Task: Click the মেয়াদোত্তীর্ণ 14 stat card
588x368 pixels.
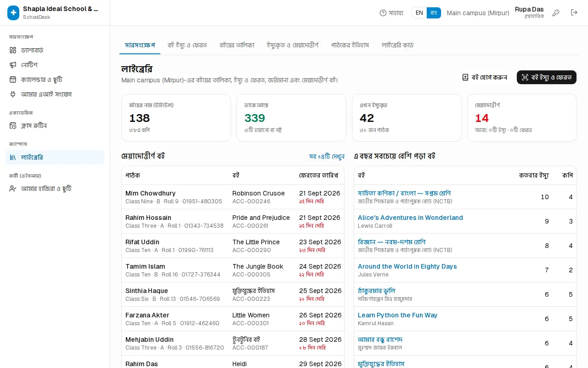Action: (522, 118)
